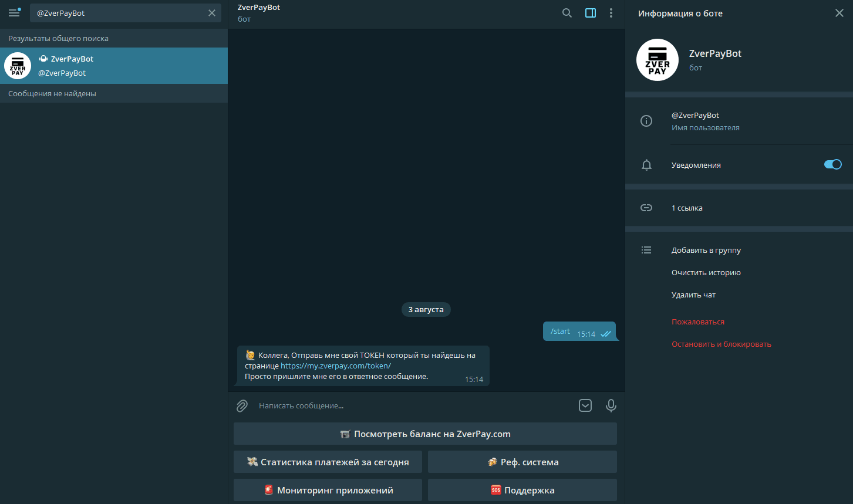The image size is (853, 504).
Task: Search within the chat
Action: [x=567, y=13]
